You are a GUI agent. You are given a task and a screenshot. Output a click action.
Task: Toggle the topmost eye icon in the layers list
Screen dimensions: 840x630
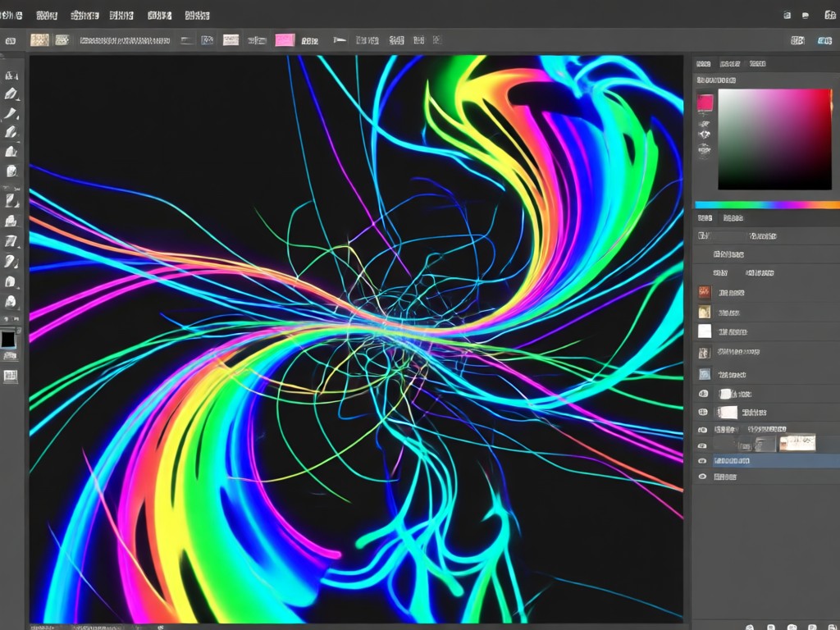tap(703, 394)
